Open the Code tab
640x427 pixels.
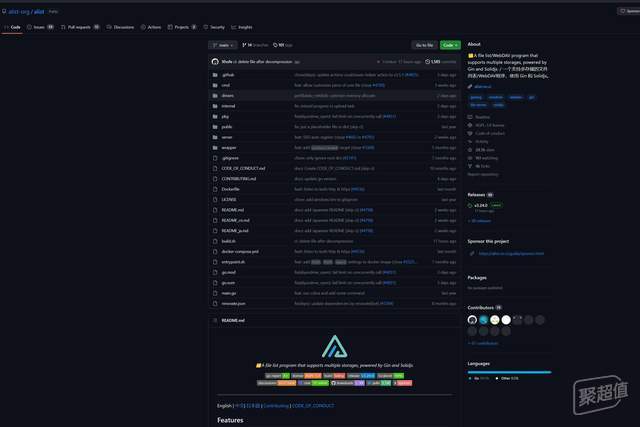pos(12,27)
